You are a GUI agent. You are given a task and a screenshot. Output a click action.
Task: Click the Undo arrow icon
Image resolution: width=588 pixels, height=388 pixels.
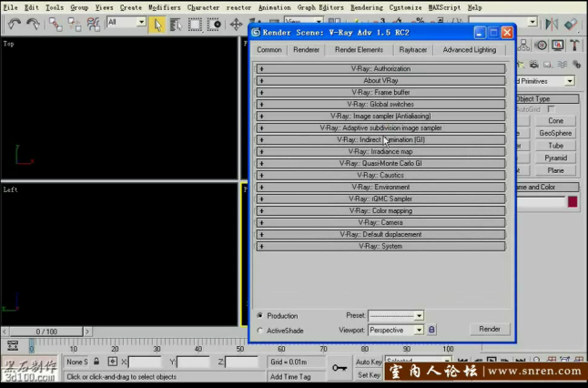(15, 25)
